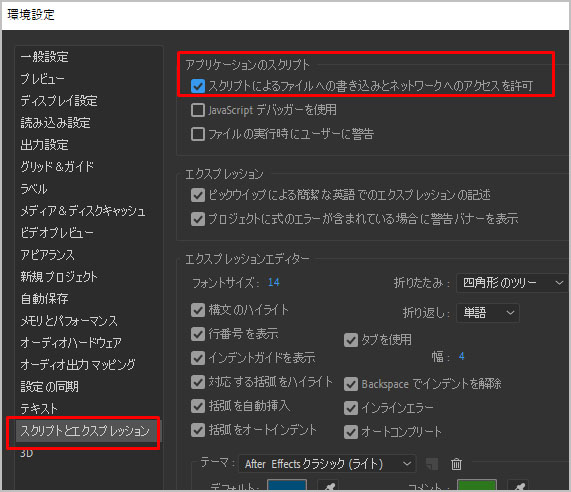Select 一般設定 category
571x492 pixels.
point(44,57)
